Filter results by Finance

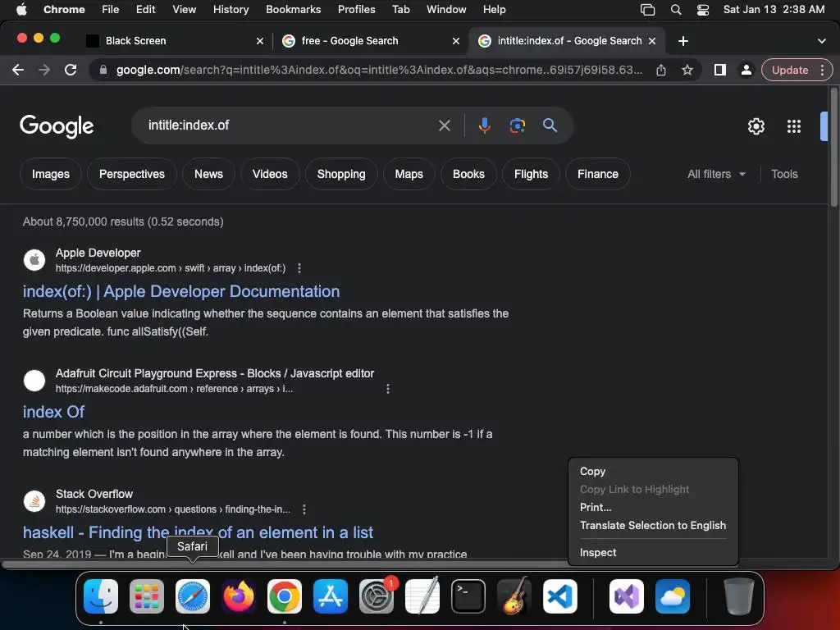point(598,174)
